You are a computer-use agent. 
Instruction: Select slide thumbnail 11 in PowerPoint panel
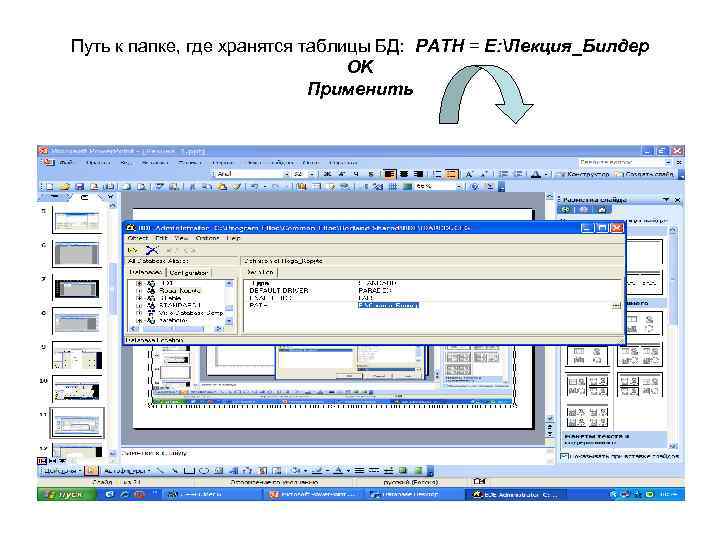click(77, 423)
